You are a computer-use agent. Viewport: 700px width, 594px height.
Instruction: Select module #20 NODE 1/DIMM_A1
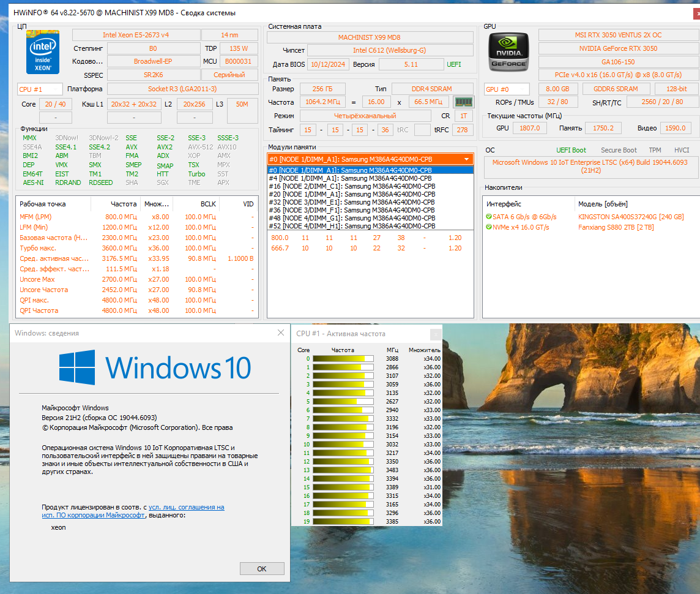tap(370, 194)
